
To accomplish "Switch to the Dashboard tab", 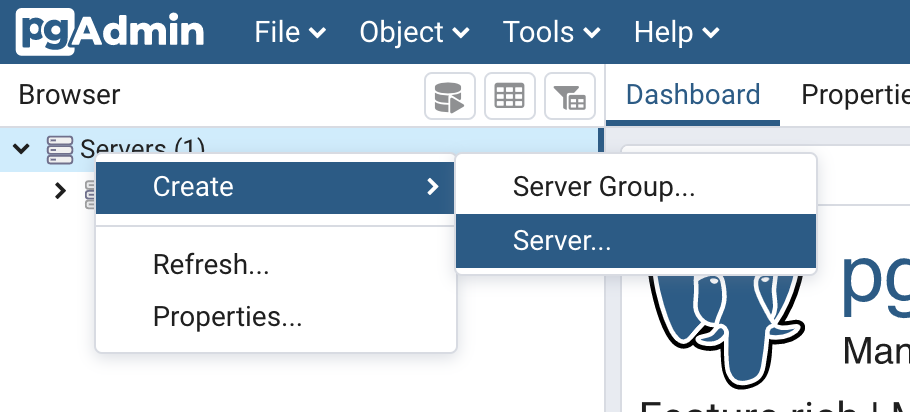I will (693, 95).
